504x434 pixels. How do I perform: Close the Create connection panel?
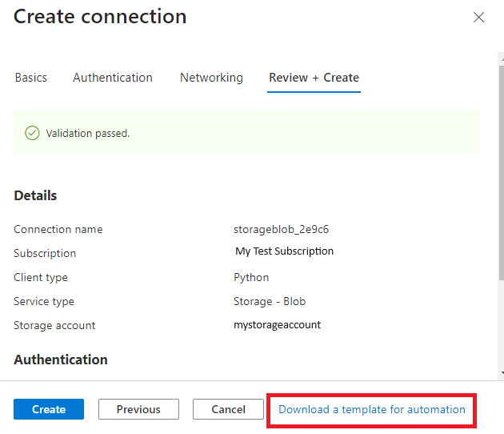[x=478, y=18]
